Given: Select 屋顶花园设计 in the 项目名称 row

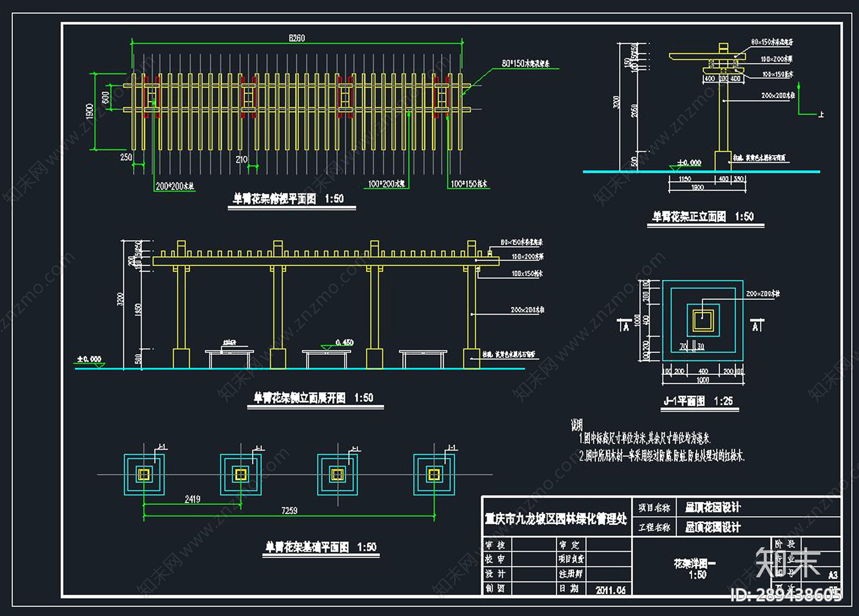Looking at the screenshot, I should (x=713, y=508).
